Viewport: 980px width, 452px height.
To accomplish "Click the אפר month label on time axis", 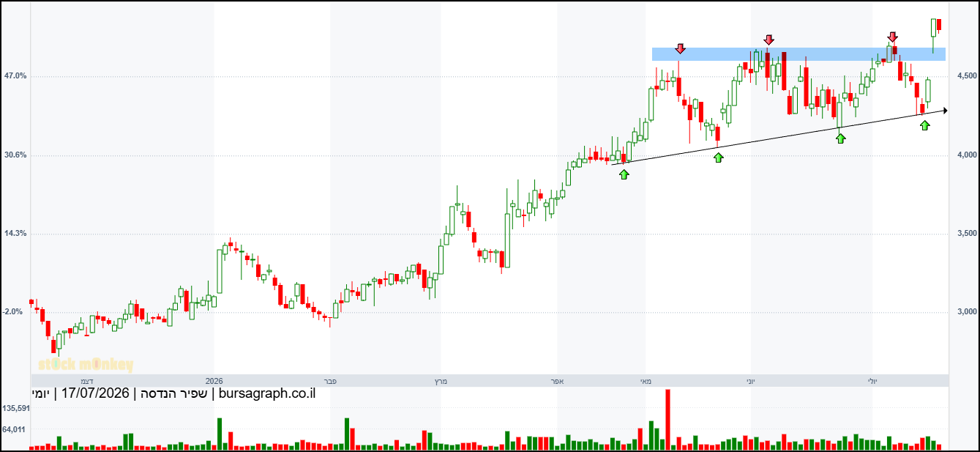I will pyautogui.click(x=557, y=381).
